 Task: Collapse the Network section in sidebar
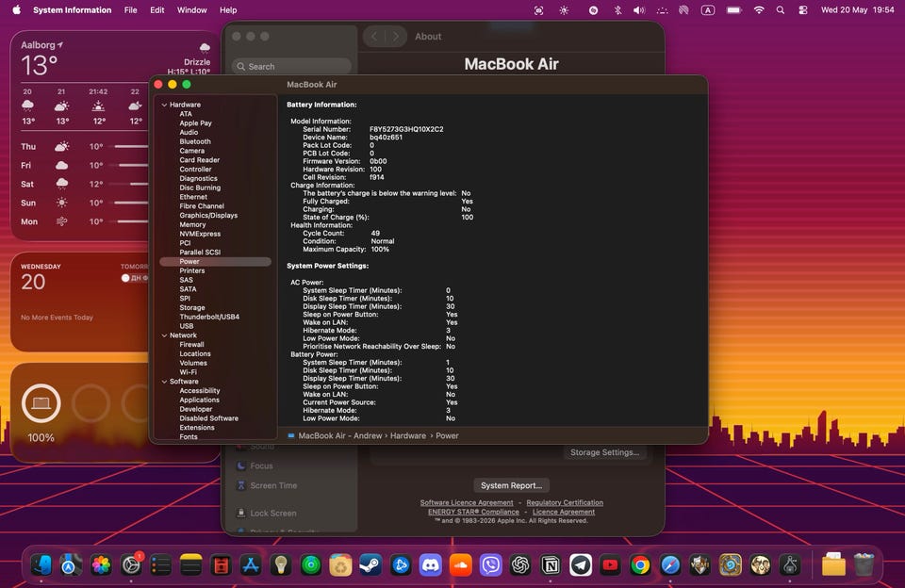(164, 335)
